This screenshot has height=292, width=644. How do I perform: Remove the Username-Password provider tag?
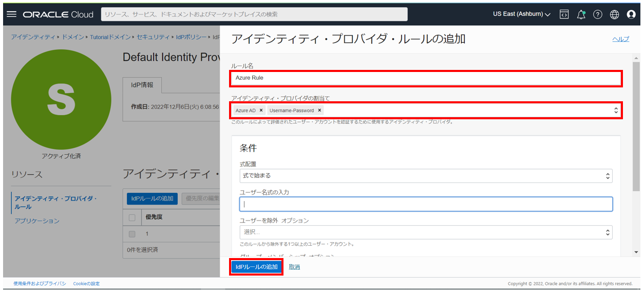[319, 111]
